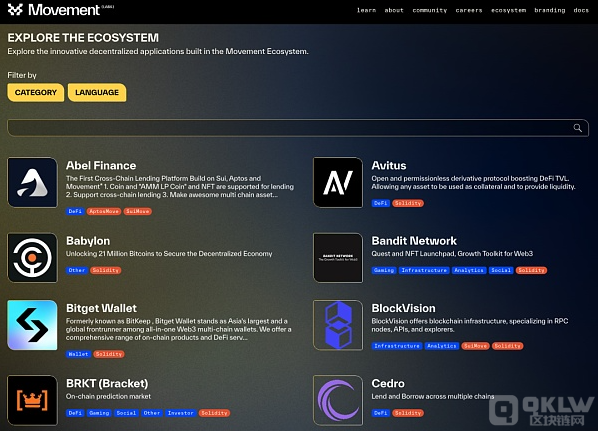598x431 pixels.
Task: Expand the CATEGORY filter
Action: [35, 92]
